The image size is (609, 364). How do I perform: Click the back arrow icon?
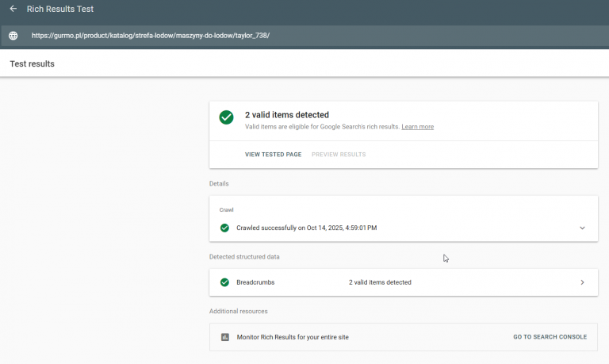click(13, 9)
